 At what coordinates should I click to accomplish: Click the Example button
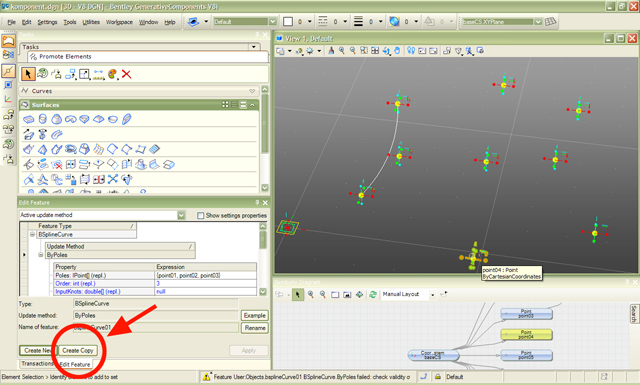[x=255, y=316]
